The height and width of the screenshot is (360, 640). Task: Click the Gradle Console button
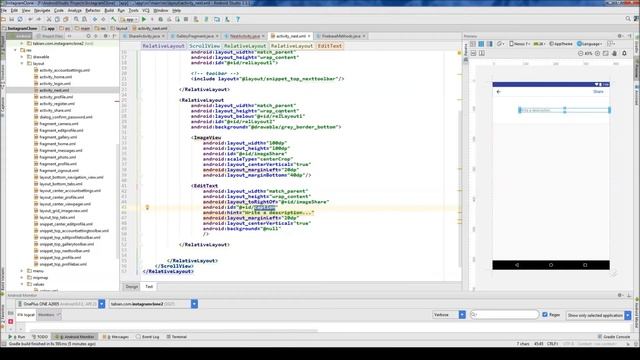pos(614,337)
